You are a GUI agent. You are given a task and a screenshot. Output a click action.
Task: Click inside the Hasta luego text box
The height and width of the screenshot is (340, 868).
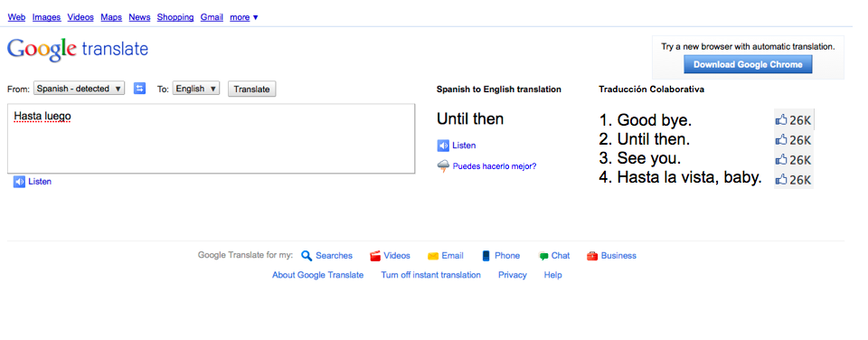(211, 138)
